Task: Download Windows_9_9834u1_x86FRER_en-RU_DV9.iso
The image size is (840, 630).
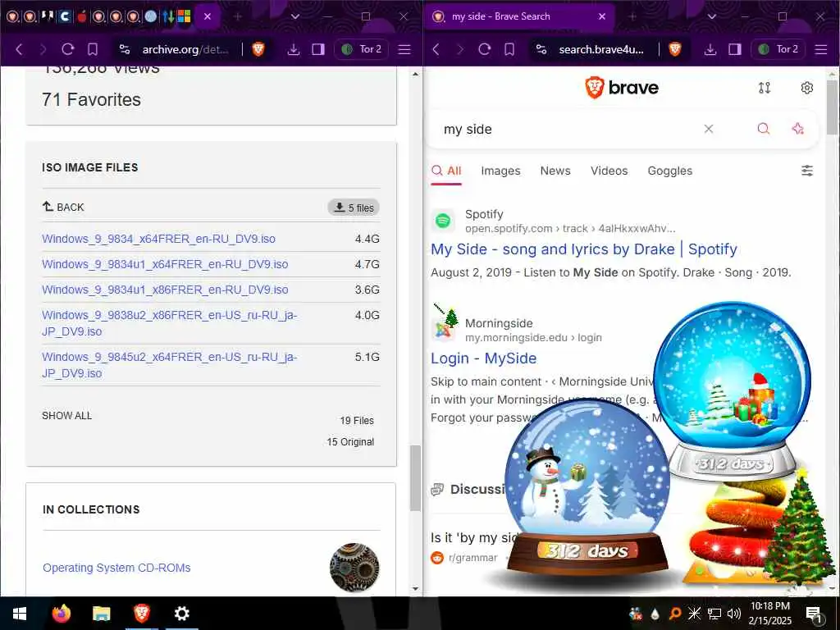Action: point(165,290)
